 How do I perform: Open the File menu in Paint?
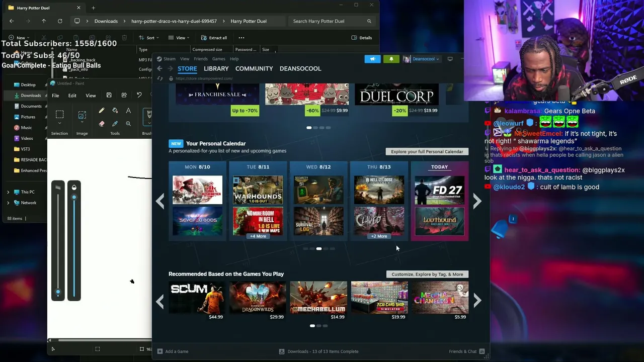coord(55,96)
